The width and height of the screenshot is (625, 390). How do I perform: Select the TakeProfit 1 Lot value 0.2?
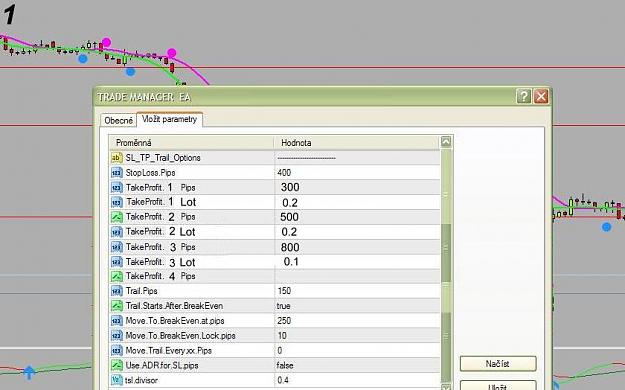(x=290, y=203)
